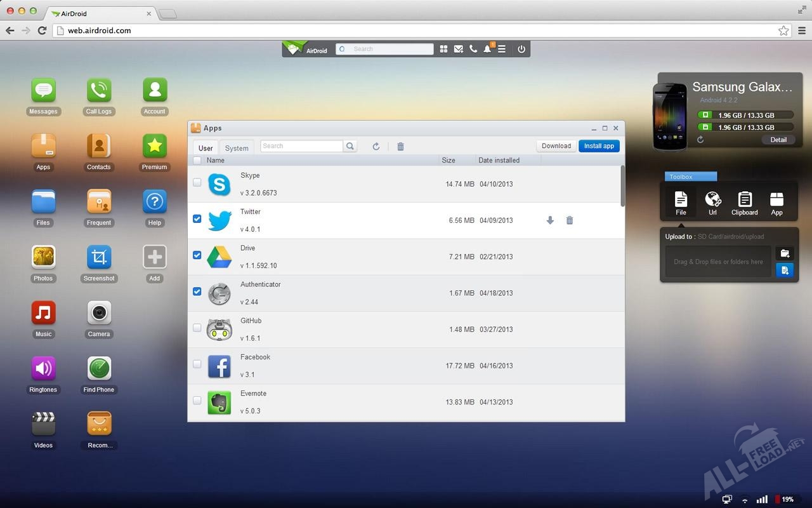Viewport: 812px width, 508px height.
Task: Open the Music desktop icon
Action: [43, 313]
